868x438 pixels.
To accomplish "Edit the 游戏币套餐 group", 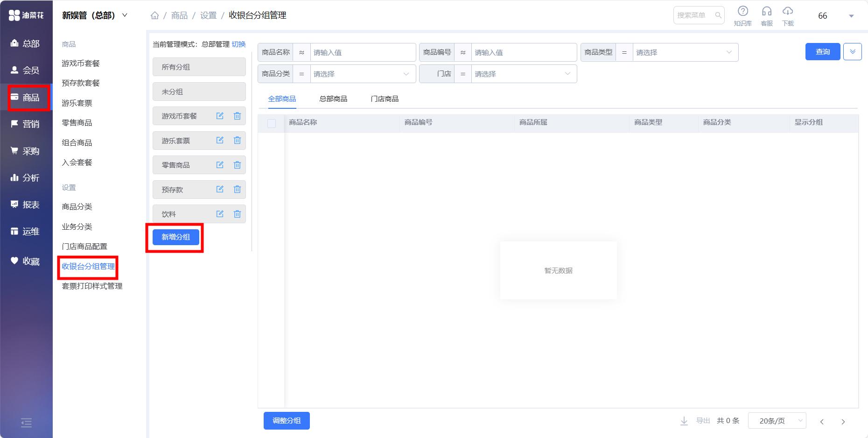I will [220, 116].
